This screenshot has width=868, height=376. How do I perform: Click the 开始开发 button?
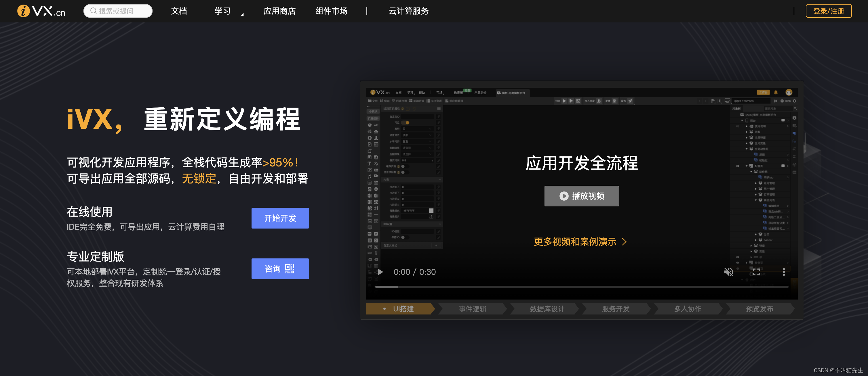point(280,218)
